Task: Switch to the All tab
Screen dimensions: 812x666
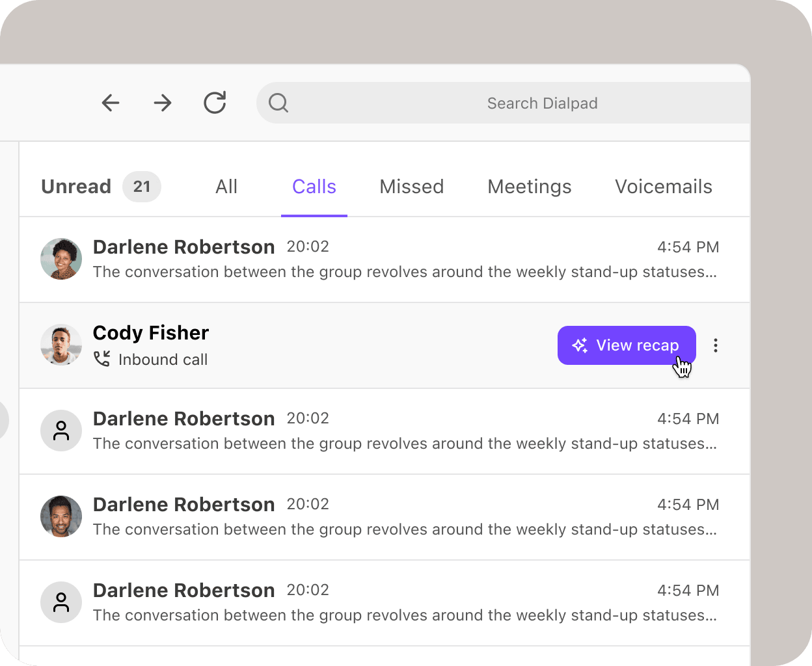Action: pos(226,187)
